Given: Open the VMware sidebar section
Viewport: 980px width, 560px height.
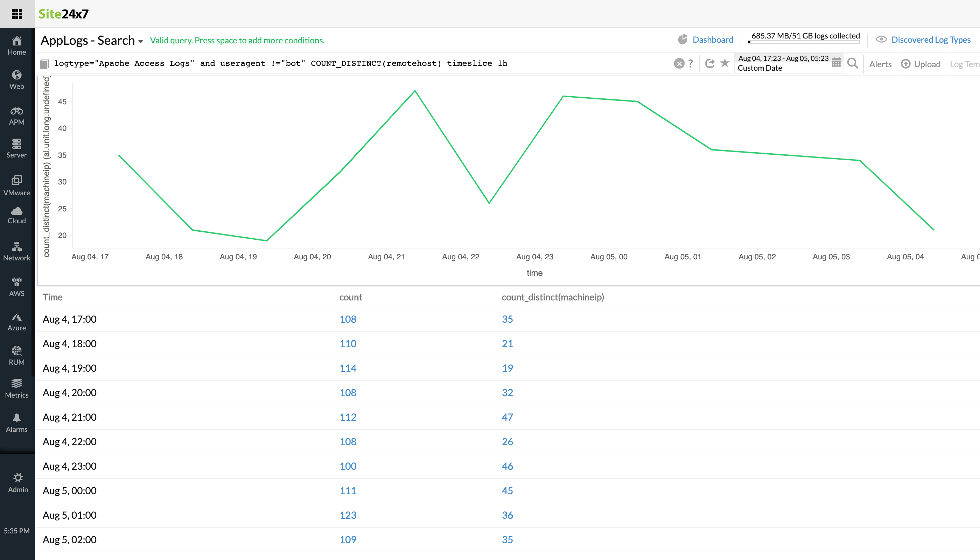Looking at the screenshot, I should coord(16,185).
